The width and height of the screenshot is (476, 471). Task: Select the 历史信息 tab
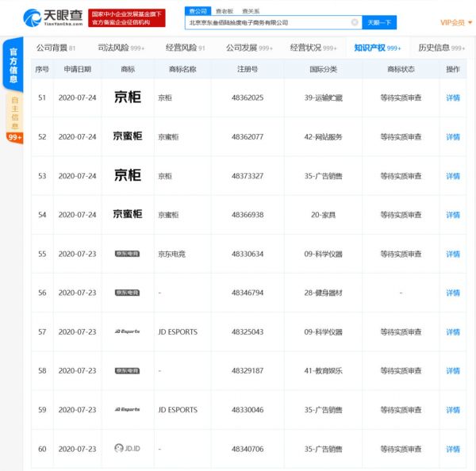[x=439, y=48]
